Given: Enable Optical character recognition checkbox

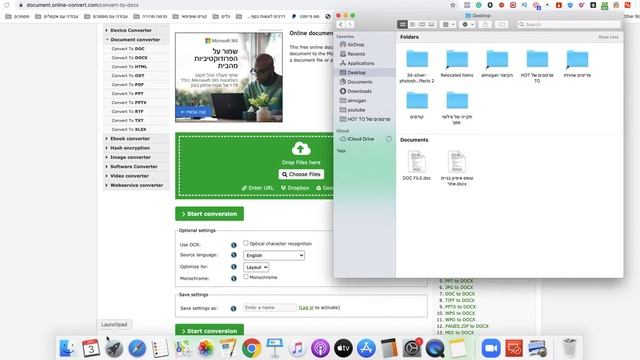Looking at the screenshot, I should [x=246, y=243].
